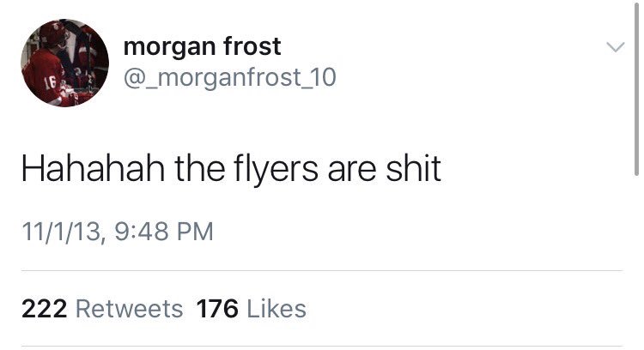Click the number 222 before Retweets

[x=44, y=309]
